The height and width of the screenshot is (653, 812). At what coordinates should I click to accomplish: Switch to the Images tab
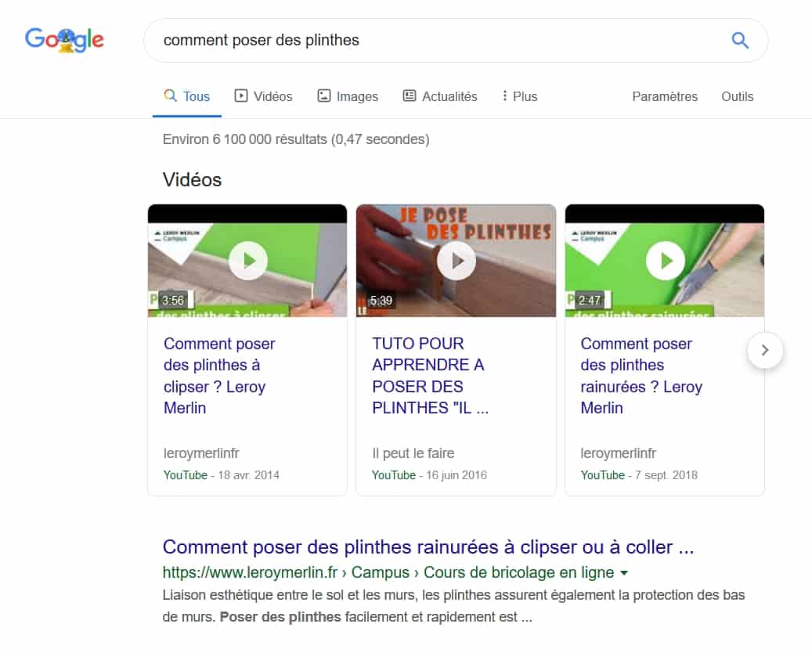click(x=348, y=96)
